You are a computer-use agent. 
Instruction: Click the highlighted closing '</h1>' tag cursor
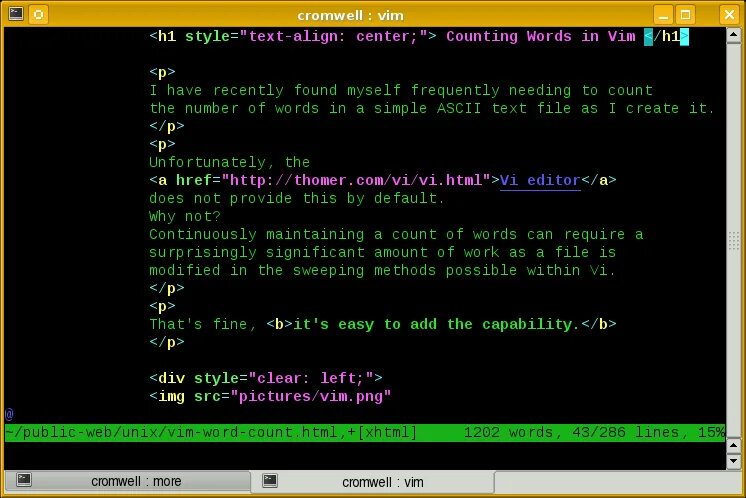[666, 37]
